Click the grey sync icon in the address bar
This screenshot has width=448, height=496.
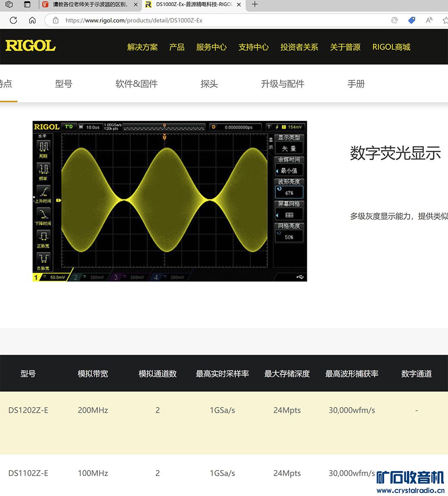(x=394, y=20)
